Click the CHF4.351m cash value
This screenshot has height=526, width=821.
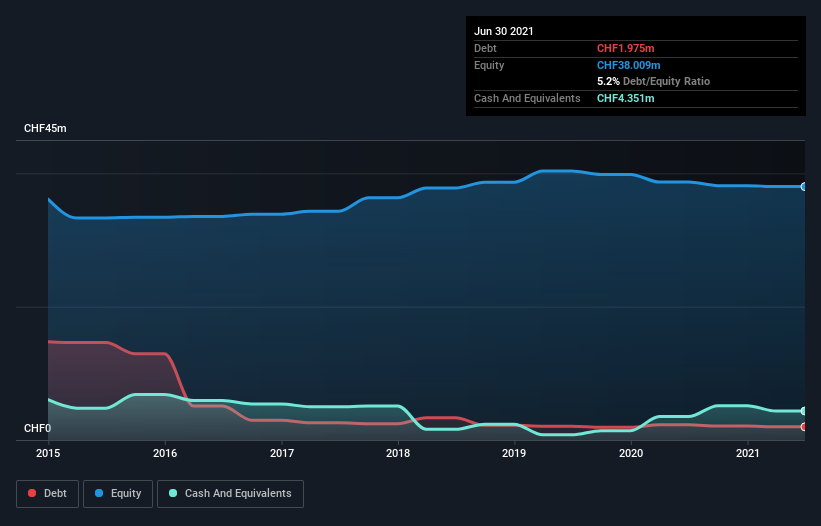point(626,98)
